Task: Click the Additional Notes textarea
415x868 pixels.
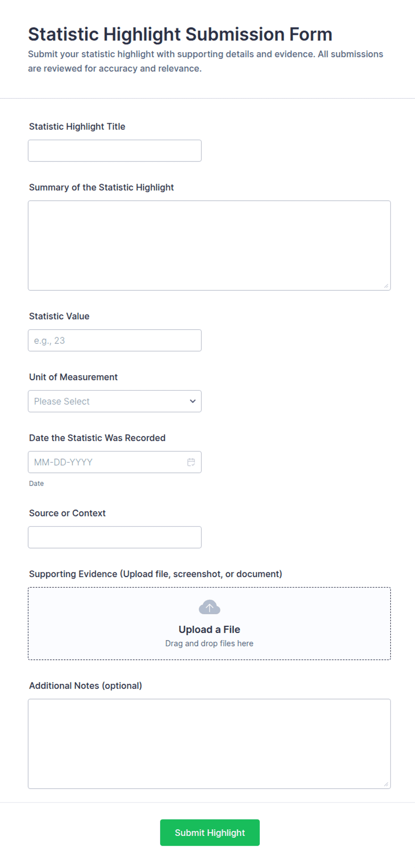Action: [x=209, y=744]
